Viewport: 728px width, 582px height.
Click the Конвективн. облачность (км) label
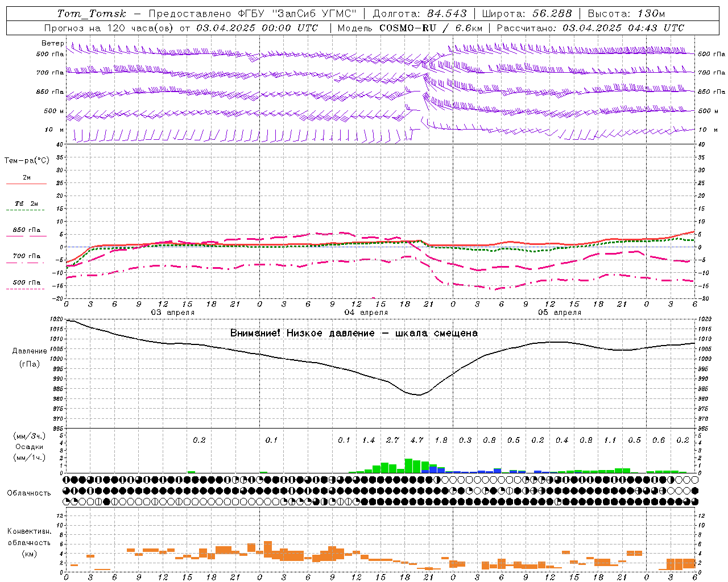(29, 542)
